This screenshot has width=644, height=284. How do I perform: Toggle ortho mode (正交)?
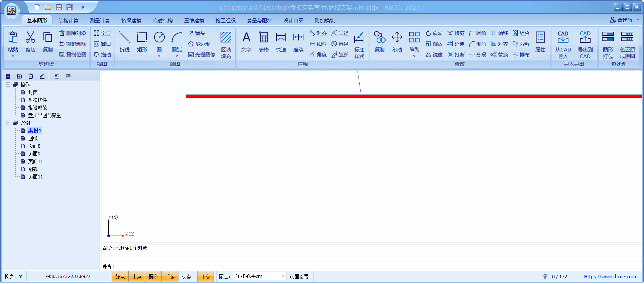(x=206, y=277)
